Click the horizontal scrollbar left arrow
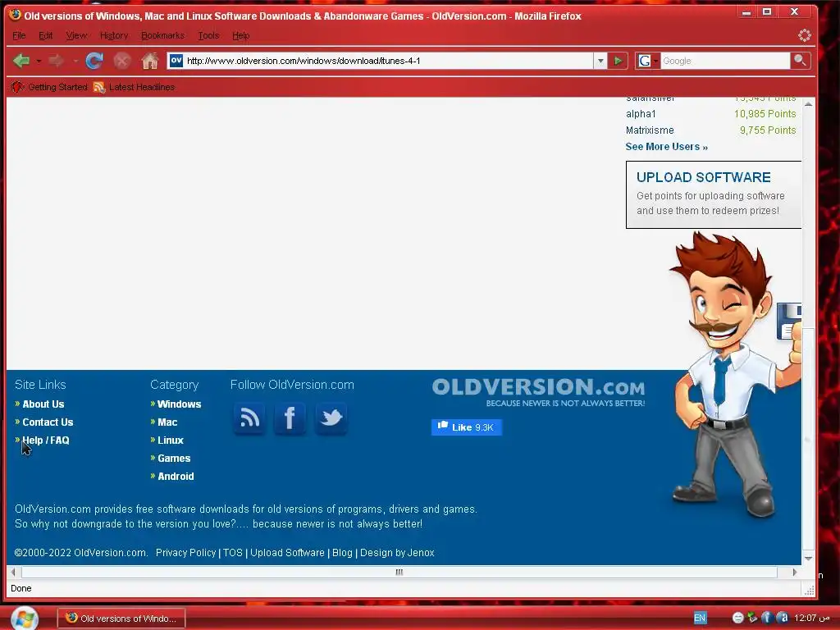840x630 pixels. tap(13, 572)
